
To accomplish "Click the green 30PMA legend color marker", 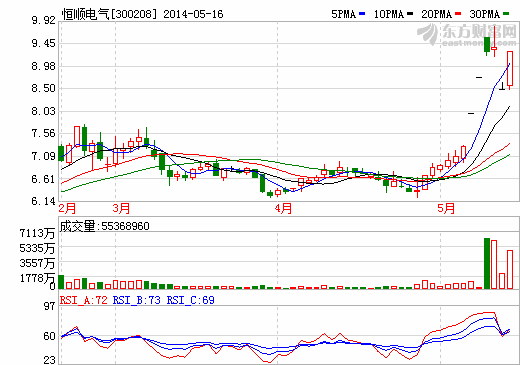I will pyautogui.click(x=506, y=14).
